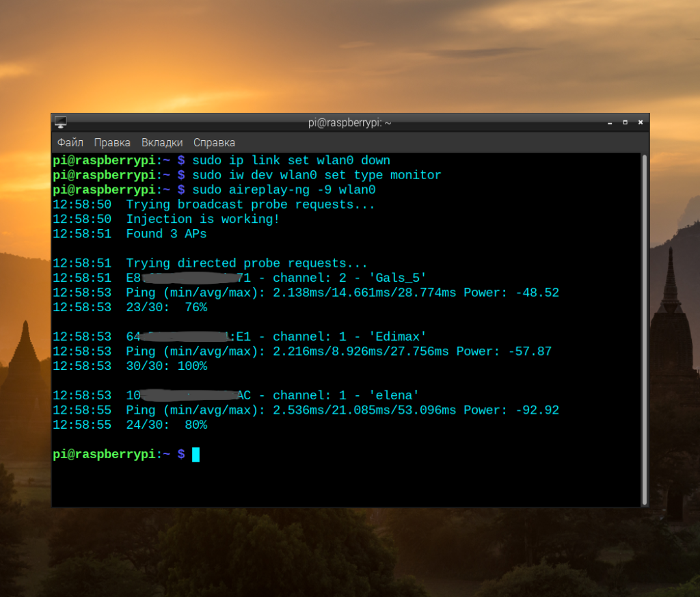This screenshot has width=700, height=597.
Task: Open the Правка menu
Action: click(x=112, y=142)
